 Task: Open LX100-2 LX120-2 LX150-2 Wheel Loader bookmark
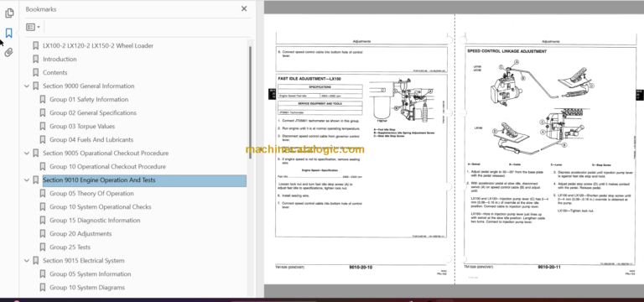(x=98, y=45)
